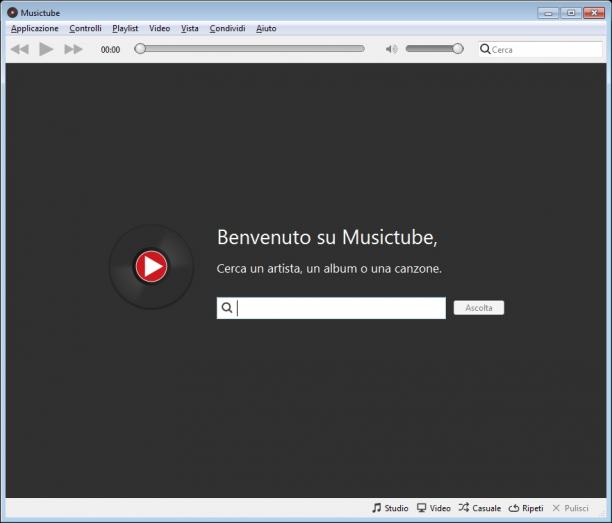
Task: Open the Condividi menu
Action: tap(227, 28)
